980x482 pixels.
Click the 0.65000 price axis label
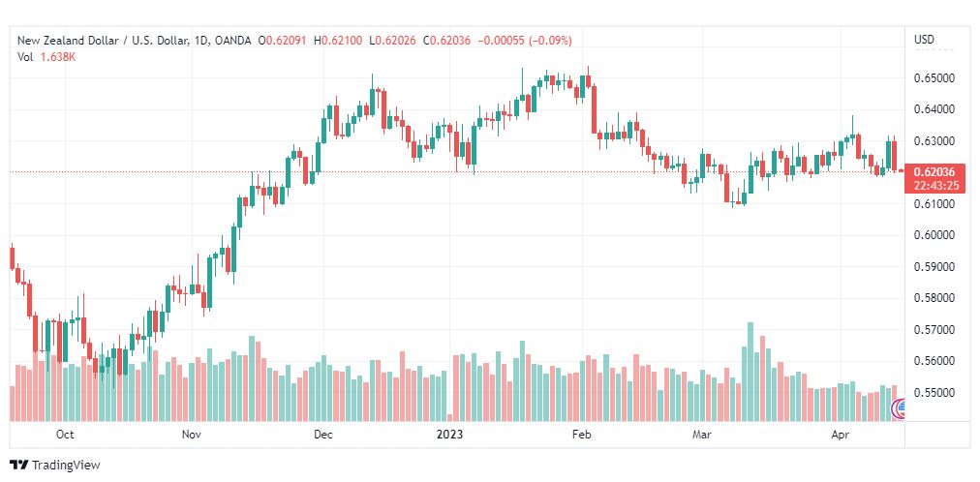(934, 78)
